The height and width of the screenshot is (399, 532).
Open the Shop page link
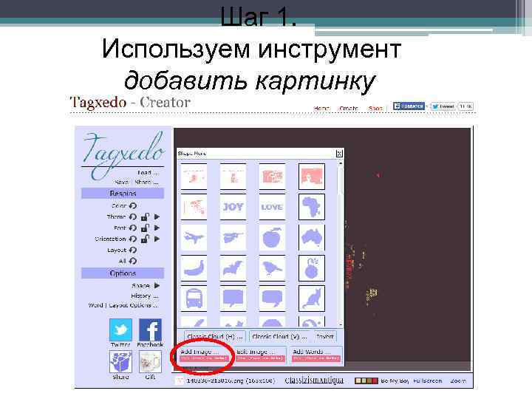tap(375, 108)
